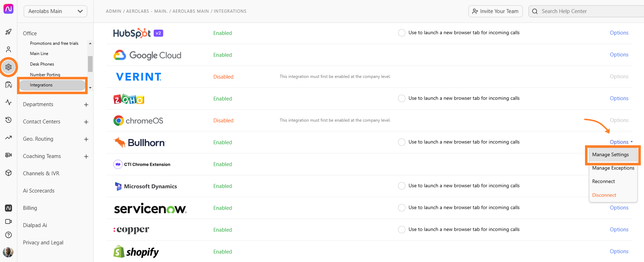
Task: Open the rocket launch sidebar icon
Action: (x=8, y=32)
